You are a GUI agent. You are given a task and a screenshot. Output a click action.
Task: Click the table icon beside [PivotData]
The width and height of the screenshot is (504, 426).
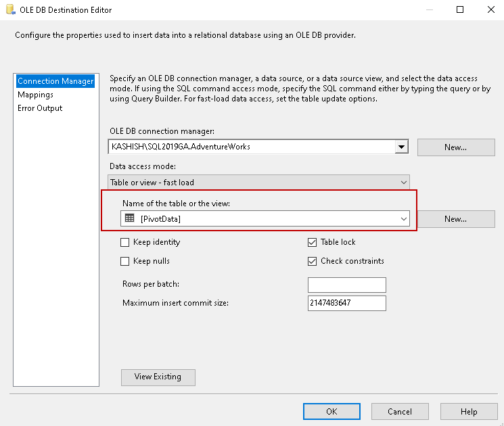pos(129,218)
